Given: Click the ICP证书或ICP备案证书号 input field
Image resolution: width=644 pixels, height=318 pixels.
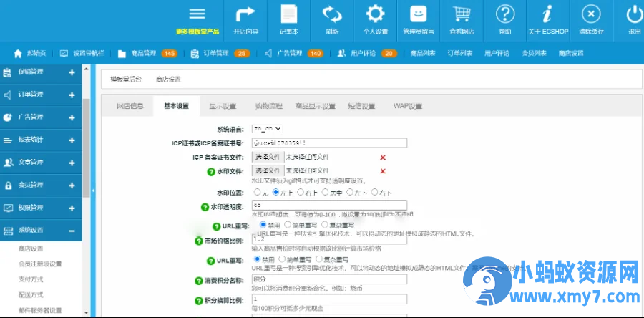Looking at the screenshot, I should (329, 143).
